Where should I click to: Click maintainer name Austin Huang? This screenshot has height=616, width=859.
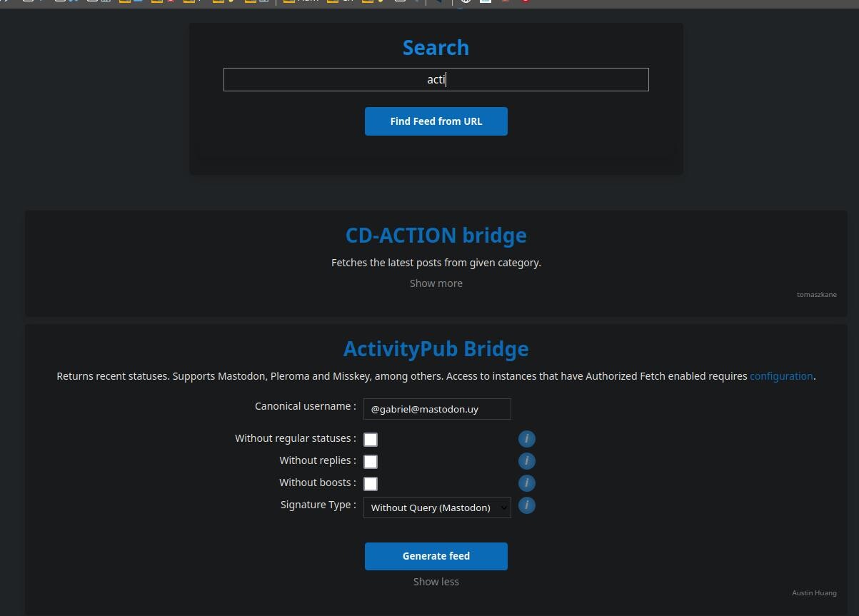point(813,593)
